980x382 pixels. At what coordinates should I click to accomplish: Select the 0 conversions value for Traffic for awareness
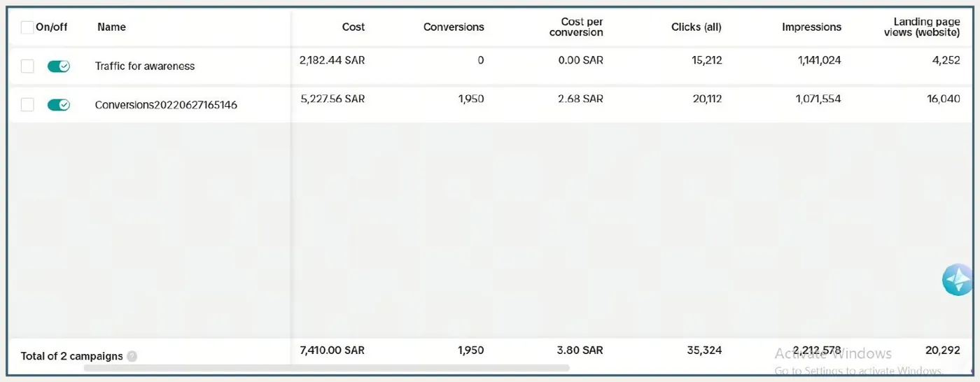tap(481, 60)
